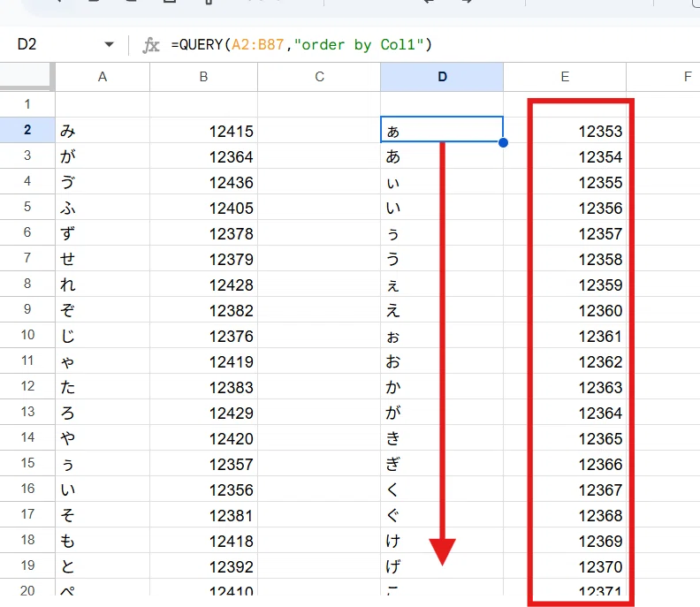Screen dimensions: 700x607
Task: Click cell with value 12428
Action: pyautogui.click(x=203, y=284)
